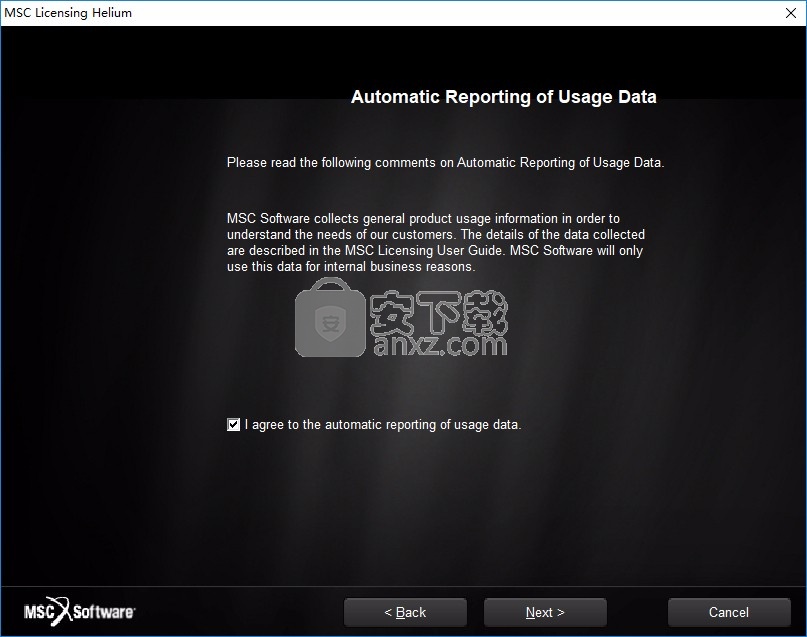Click the 'MSC Licensing Helium' window title
The image size is (807, 637).
pyautogui.click(x=68, y=12)
